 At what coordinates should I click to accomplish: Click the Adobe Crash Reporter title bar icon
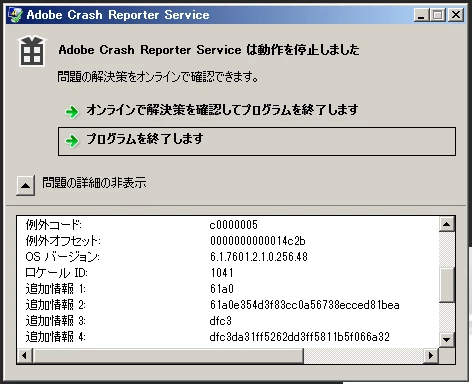point(15,15)
